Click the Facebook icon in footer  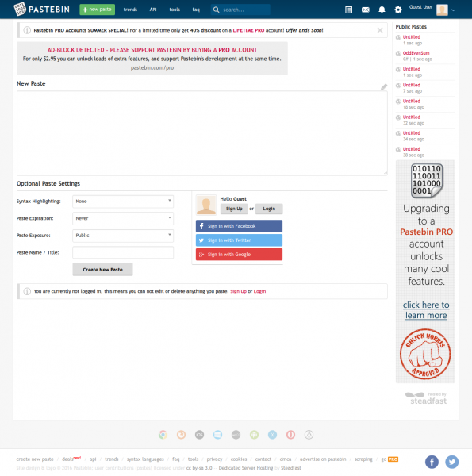[x=432, y=462]
